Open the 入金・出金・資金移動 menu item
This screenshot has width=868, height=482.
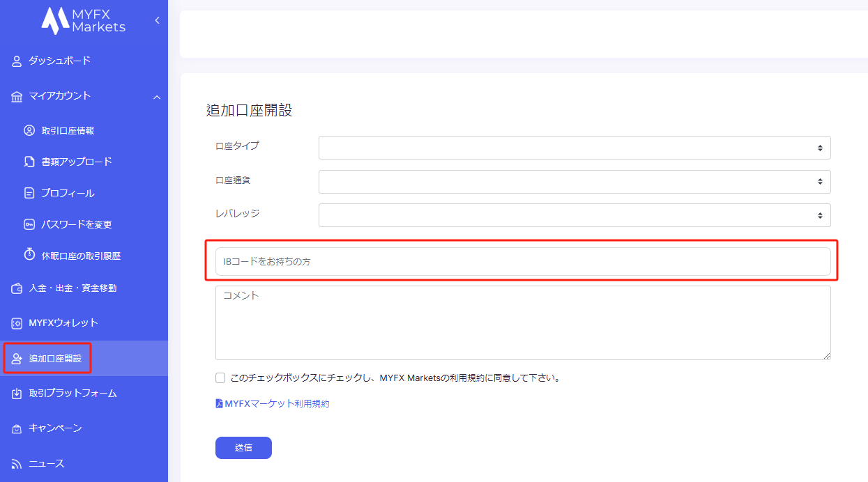73,288
